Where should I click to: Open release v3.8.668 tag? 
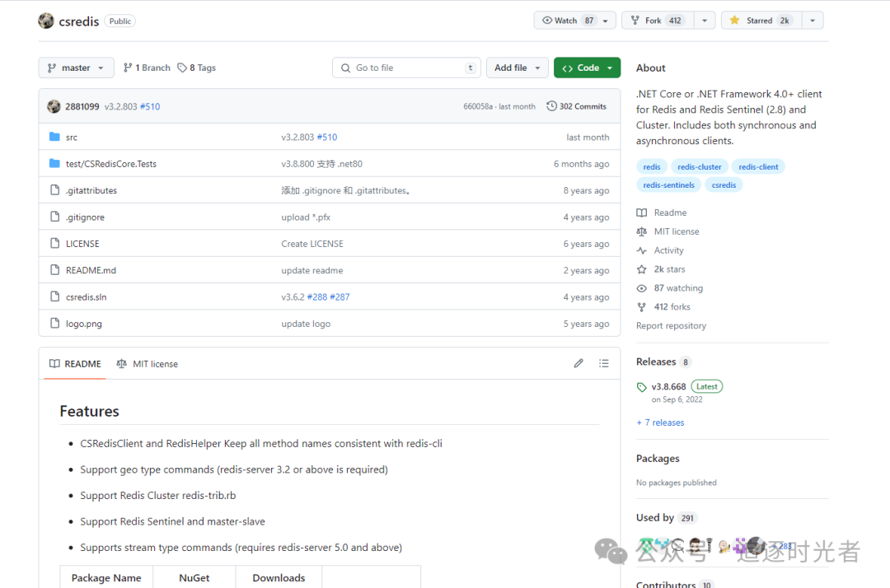pos(668,387)
